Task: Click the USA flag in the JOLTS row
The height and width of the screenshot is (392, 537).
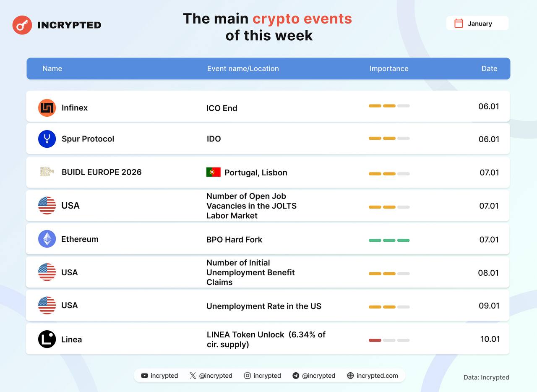Action: click(47, 206)
